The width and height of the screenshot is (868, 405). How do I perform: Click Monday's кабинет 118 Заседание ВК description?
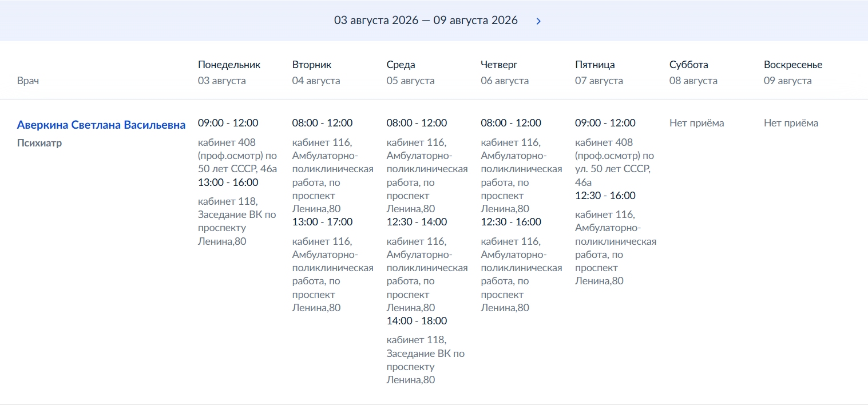(x=237, y=221)
